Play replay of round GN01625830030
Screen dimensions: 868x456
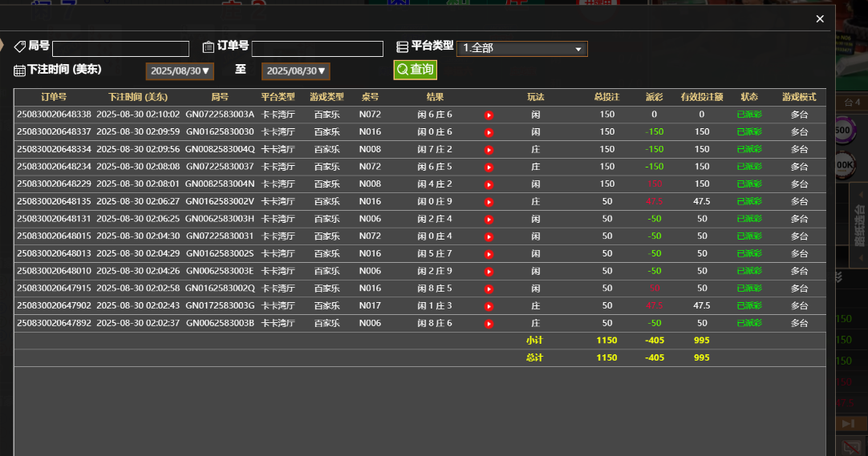pyautogui.click(x=489, y=132)
